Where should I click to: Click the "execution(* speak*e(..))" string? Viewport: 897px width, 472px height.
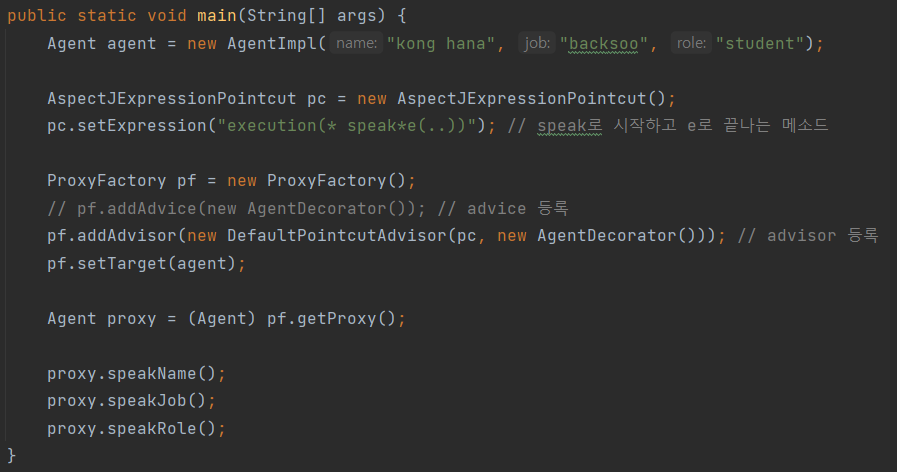(347, 125)
